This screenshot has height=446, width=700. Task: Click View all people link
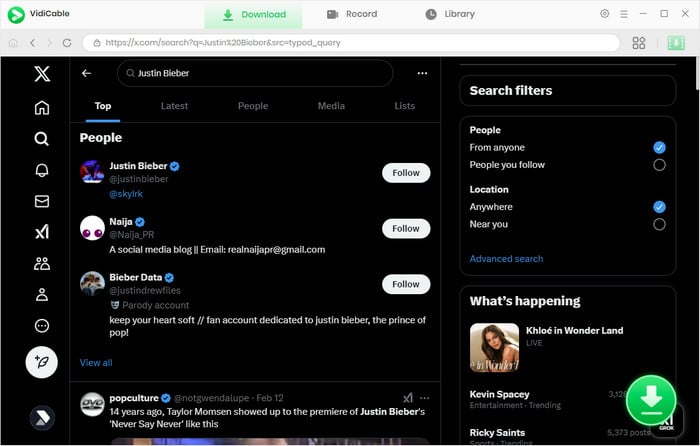[96, 363]
